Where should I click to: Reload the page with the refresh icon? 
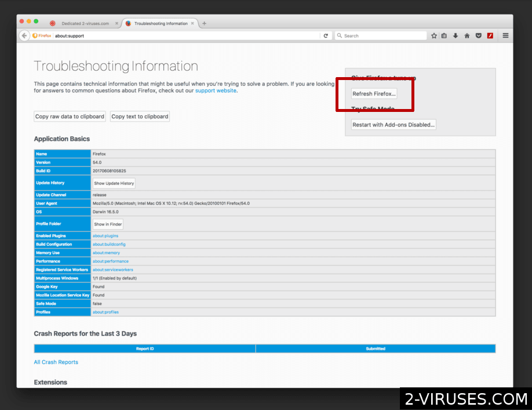click(326, 35)
